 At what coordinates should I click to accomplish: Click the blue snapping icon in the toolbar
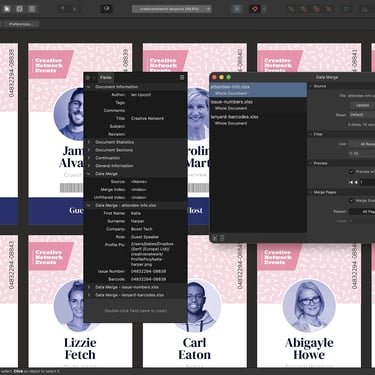pos(237,9)
